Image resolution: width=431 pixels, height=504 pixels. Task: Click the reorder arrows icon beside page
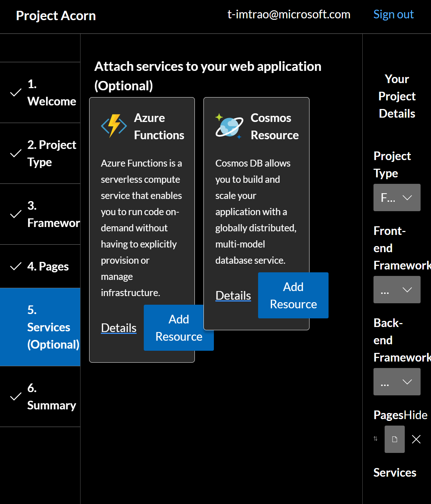point(375,439)
